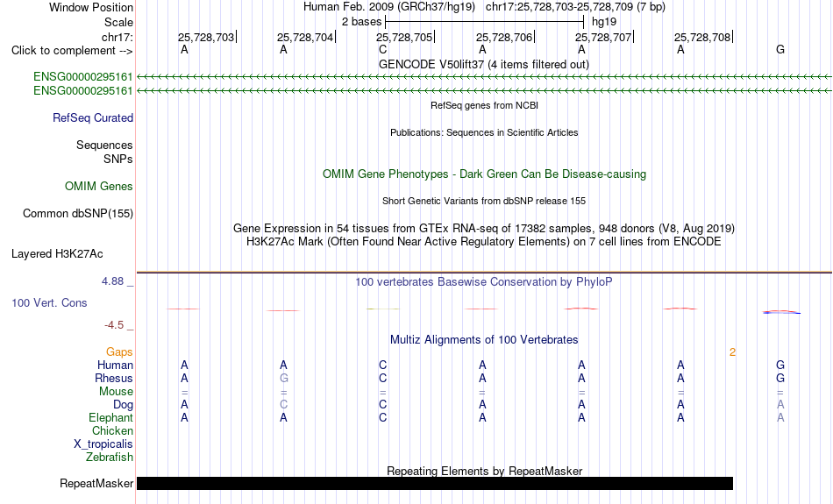Screen dimensions: 833x504
Task: Select the Dog alignment row label
Action: 123,405
